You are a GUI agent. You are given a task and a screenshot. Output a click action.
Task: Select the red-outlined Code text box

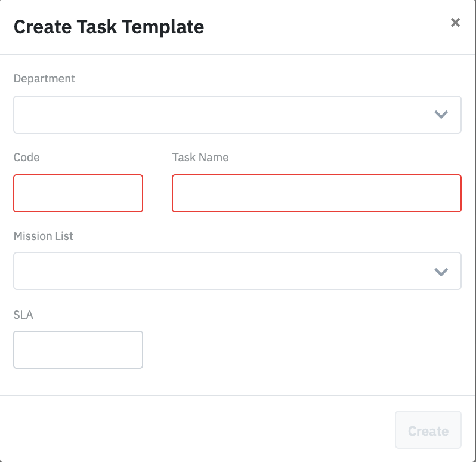(x=78, y=193)
